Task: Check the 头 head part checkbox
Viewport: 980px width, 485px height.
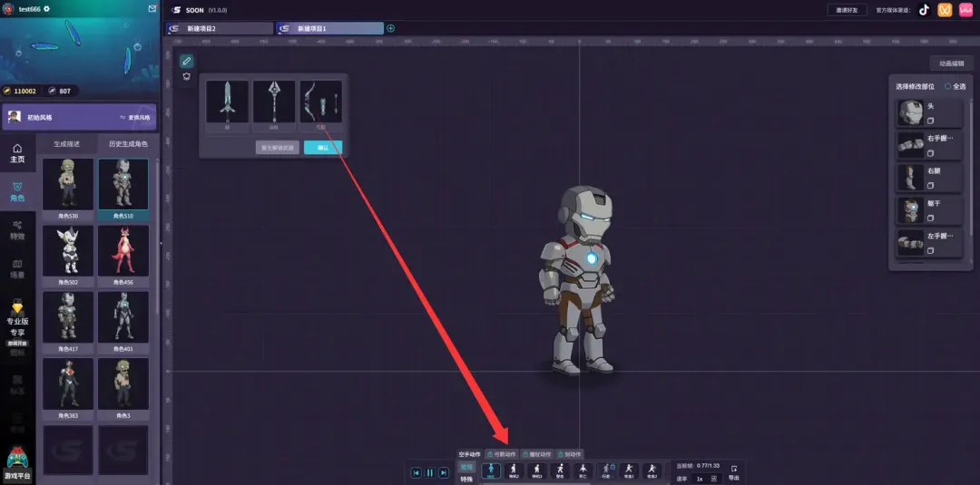Action: [x=931, y=121]
